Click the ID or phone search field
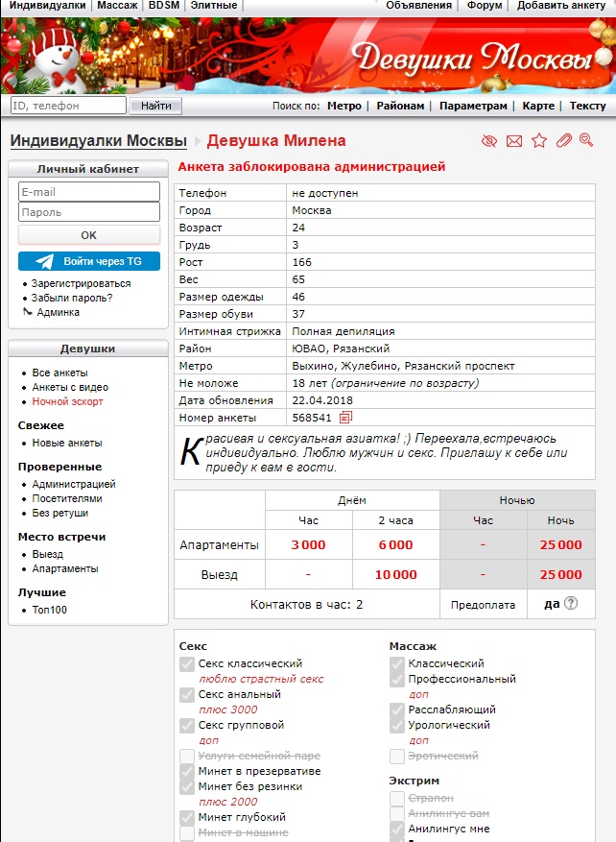Viewport: 616px width, 842px height. coord(69,106)
